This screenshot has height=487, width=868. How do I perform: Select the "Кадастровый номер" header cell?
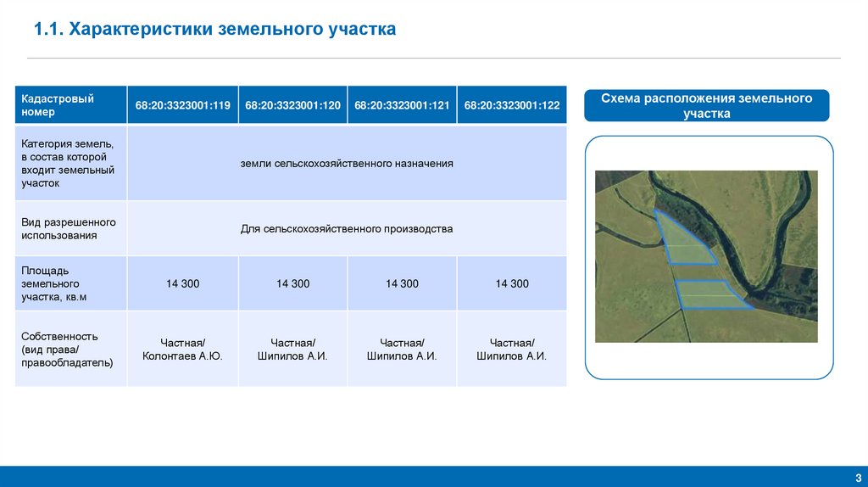point(71,104)
